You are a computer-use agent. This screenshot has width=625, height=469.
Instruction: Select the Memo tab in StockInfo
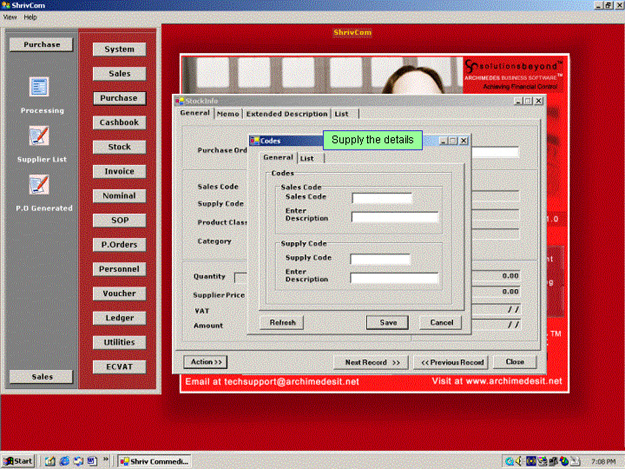[228, 114]
